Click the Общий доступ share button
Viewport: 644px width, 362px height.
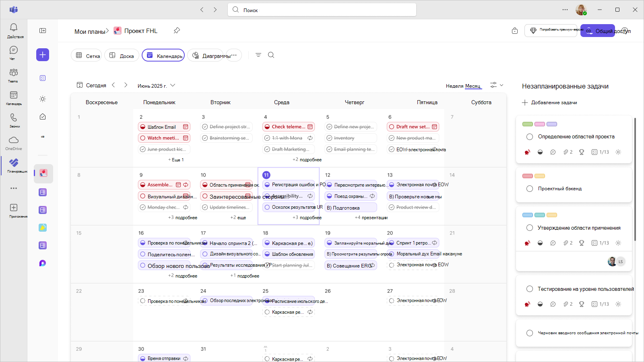point(598,31)
